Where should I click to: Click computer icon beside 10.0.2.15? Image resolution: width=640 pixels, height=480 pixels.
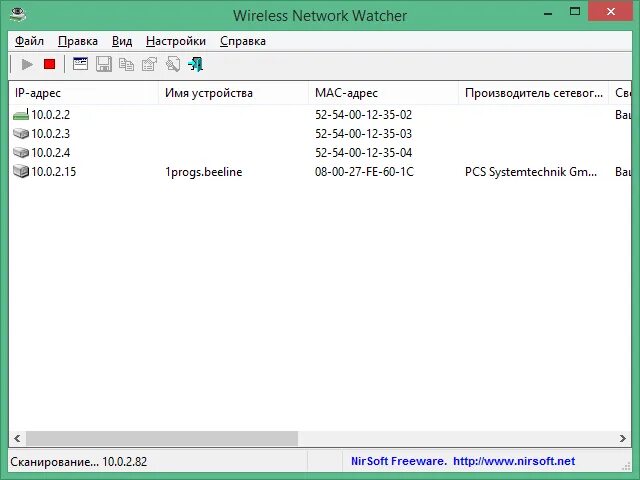pos(21,171)
